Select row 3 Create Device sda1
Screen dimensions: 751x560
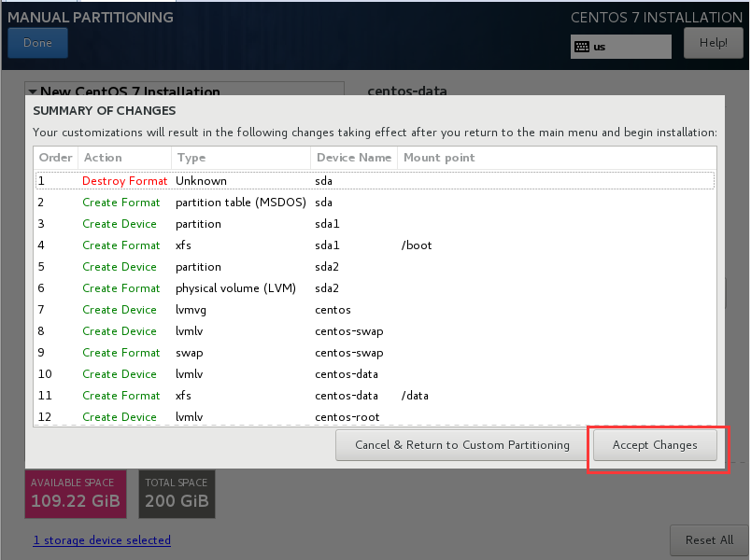tap(375, 224)
